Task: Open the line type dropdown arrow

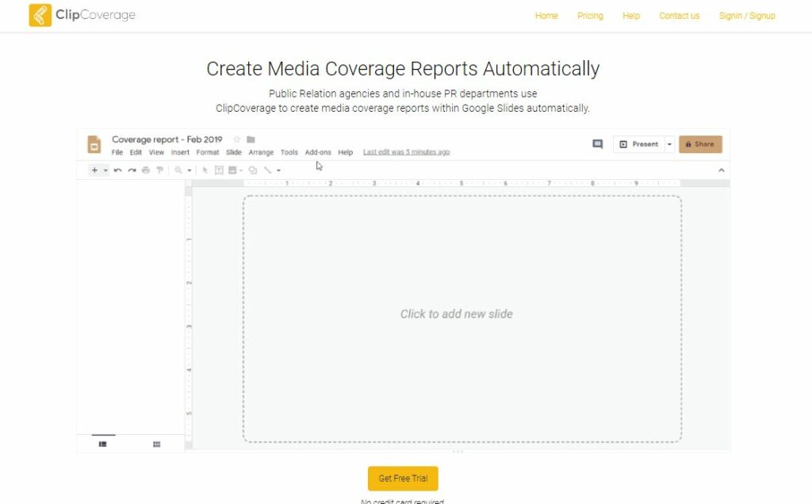Action: coord(278,170)
